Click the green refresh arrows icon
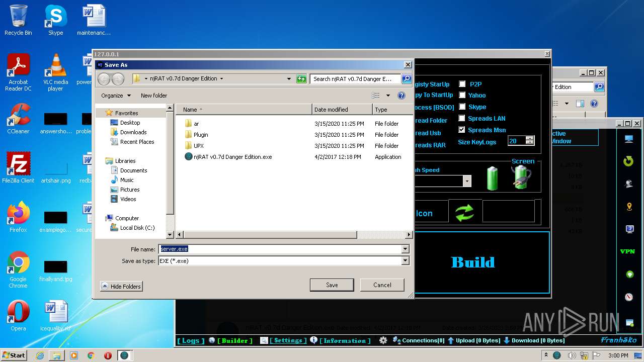The height and width of the screenshot is (362, 644). (x=465, y=213)
